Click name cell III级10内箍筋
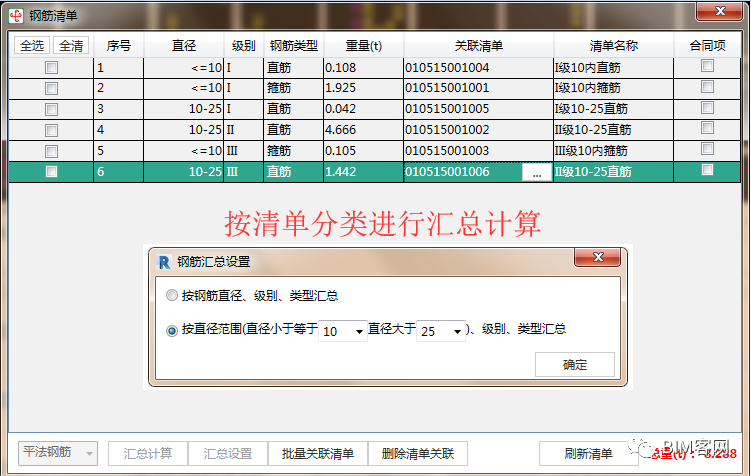 (614, 151)
